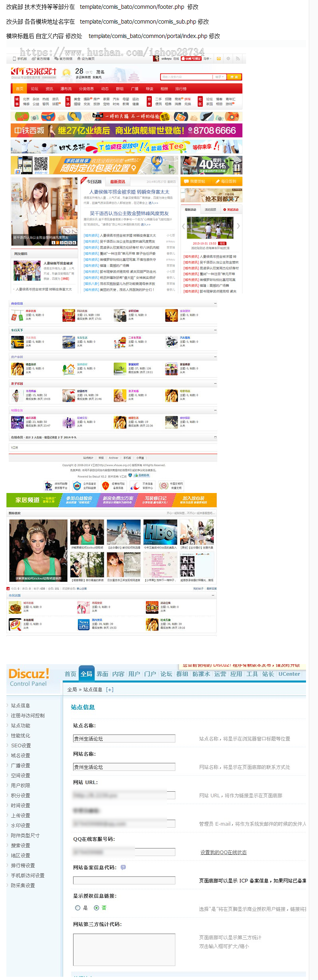Open the 健康教育 forum icon
Viewport: 318px width, 980px height.
(69, 396)
